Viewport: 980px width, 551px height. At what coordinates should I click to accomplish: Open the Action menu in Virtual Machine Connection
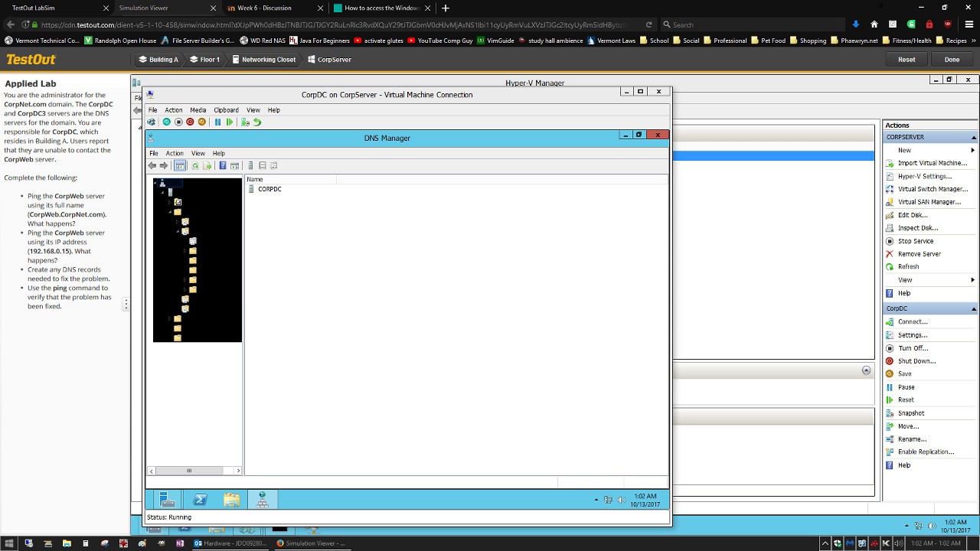[174, 110]
